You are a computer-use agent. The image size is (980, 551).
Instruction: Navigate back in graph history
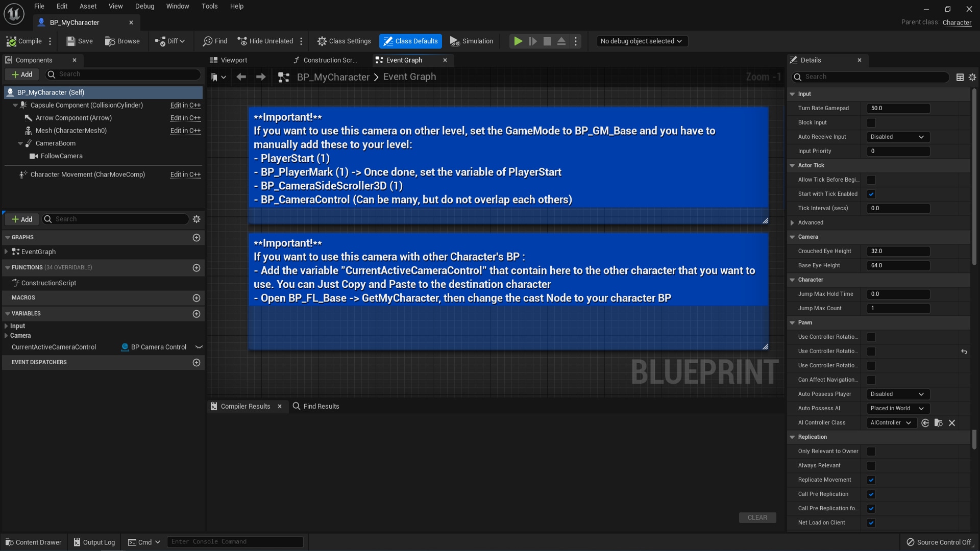click(x=241, y=77)
